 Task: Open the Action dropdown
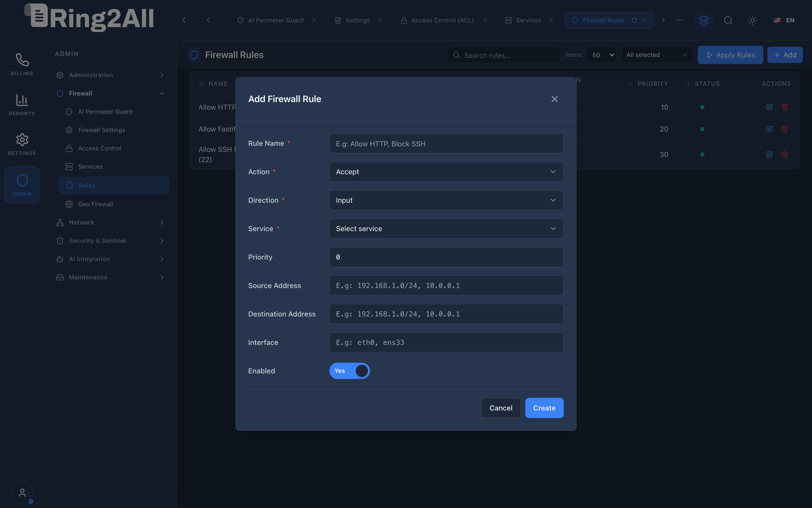pos(446,172)
